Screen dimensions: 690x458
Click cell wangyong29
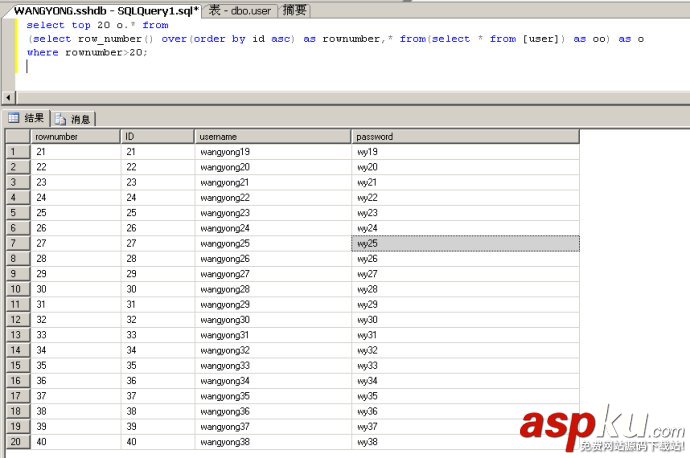[273, 304]
